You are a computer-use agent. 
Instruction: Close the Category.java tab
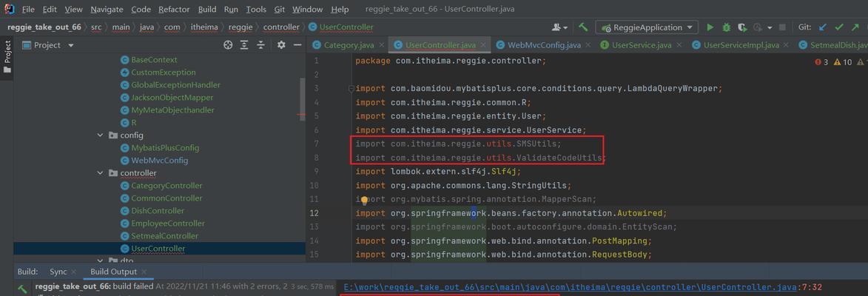383,45
